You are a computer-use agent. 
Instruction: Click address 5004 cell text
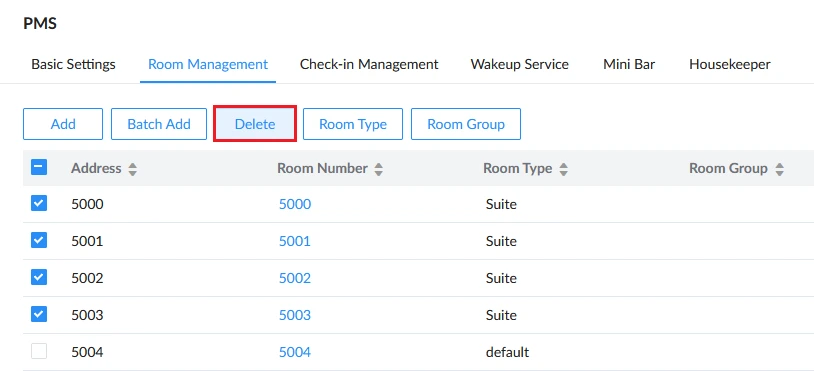(x=87, y=352)
